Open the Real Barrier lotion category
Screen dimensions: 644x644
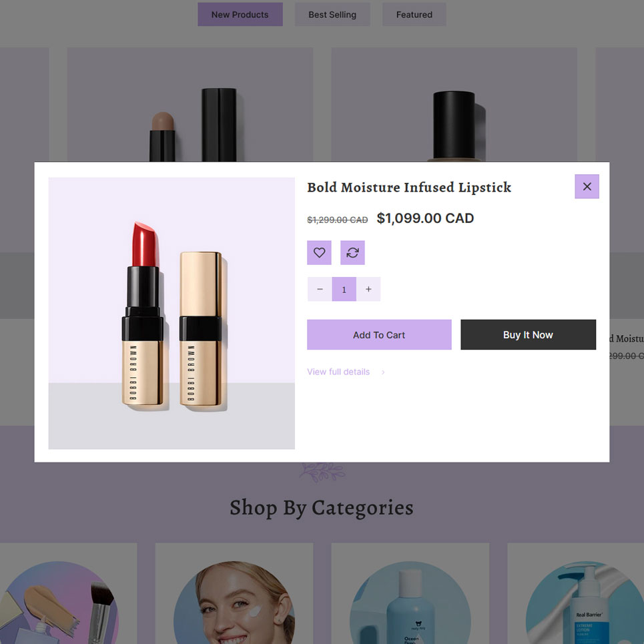pyautogui.click(x=585, y=603)
